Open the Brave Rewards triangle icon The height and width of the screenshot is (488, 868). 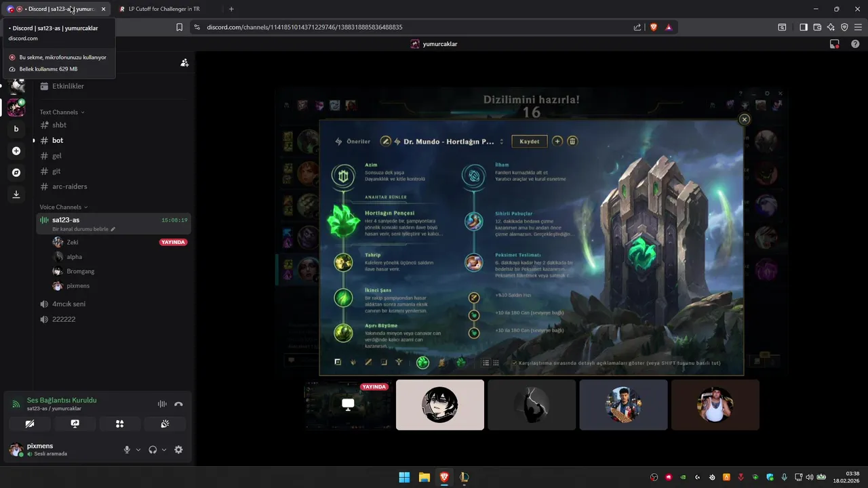pos(669,27)
